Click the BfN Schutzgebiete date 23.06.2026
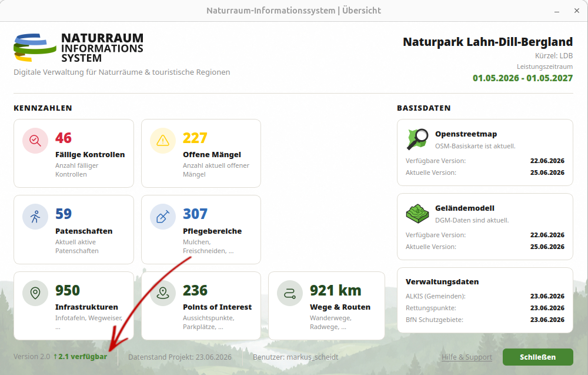 coord(547,320)
